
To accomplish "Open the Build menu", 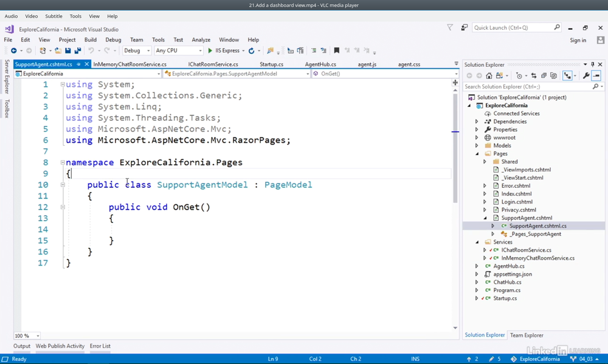I will (91, 40).
